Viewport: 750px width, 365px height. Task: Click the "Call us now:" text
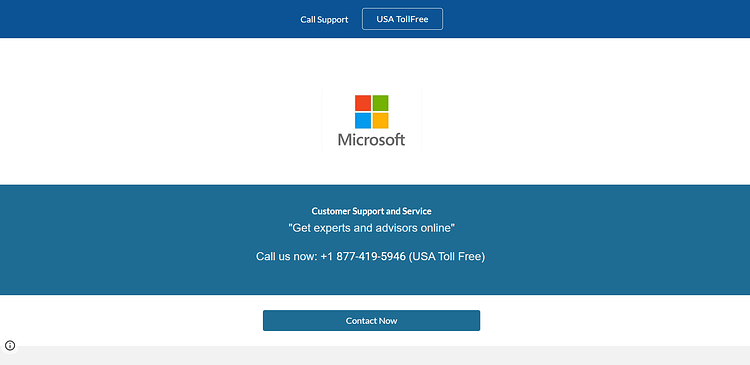(286, 256)
